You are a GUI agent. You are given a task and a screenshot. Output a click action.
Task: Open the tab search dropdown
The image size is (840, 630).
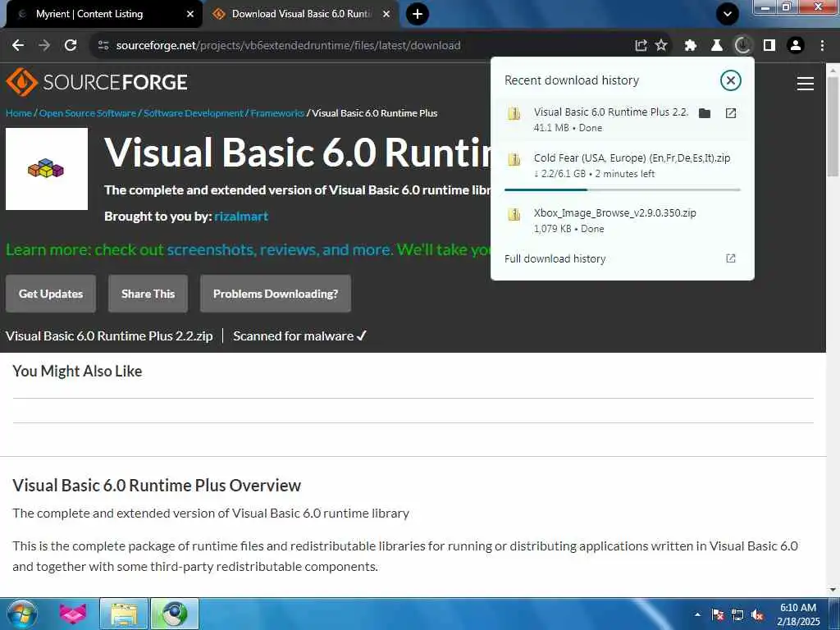tap(728, 14)
